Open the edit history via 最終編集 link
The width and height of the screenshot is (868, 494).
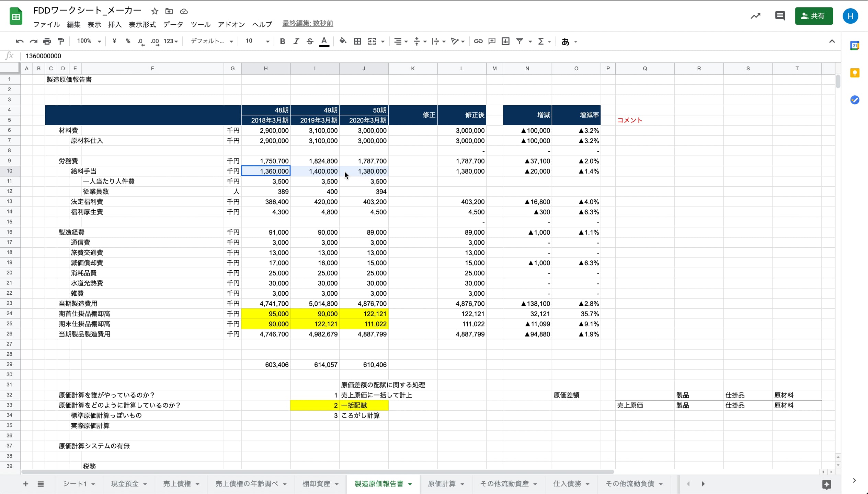(307, 23)
